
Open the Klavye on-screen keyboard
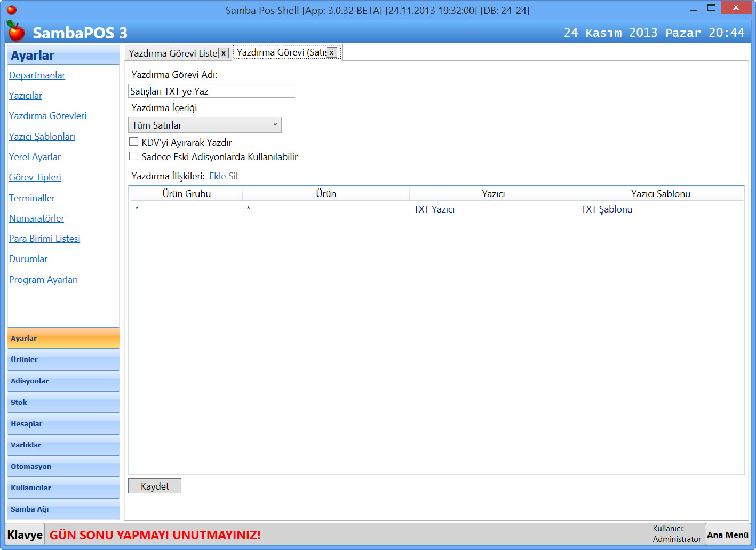(x=25, y=535)
